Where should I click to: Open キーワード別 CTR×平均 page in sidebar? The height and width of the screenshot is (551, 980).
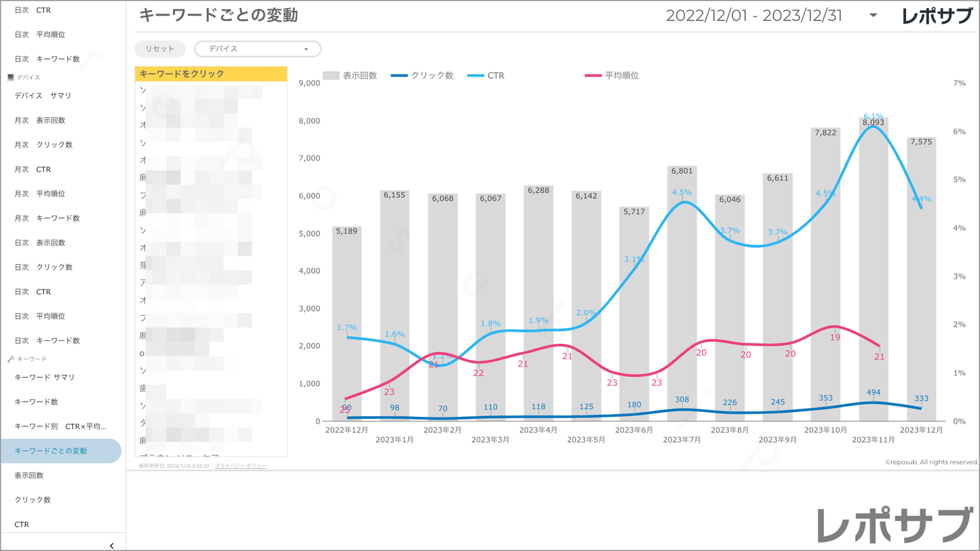pos(60,426)
